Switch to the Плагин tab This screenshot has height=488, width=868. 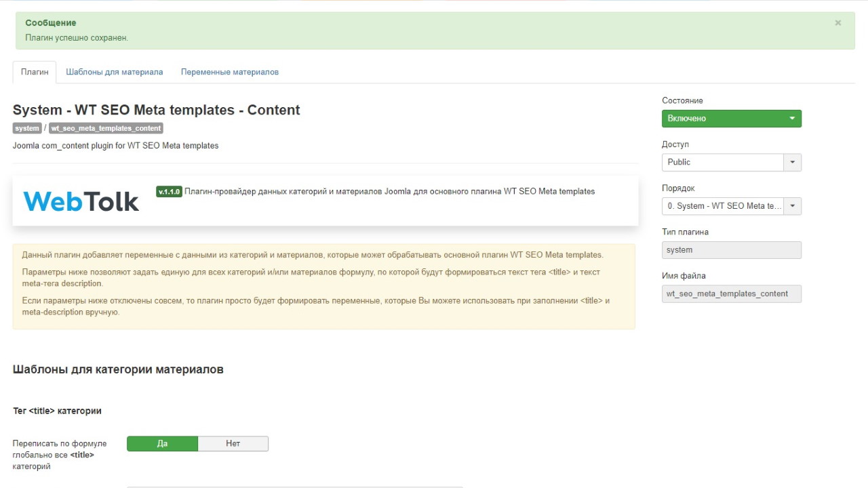coord(35,72)
